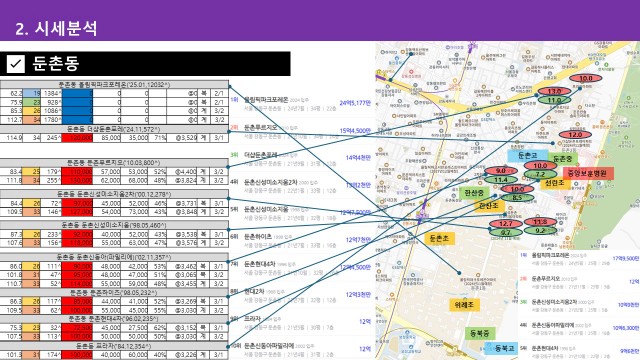This screenshot has width=640, height=360.
Task: Click the 둔촌동 둔촌푸르지오 table header row
Action: pyautogui.click(x=114, y=163)
